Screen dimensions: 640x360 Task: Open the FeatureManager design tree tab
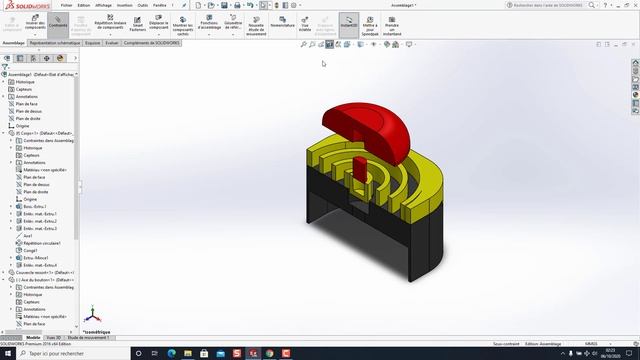(x=7, y=58)
